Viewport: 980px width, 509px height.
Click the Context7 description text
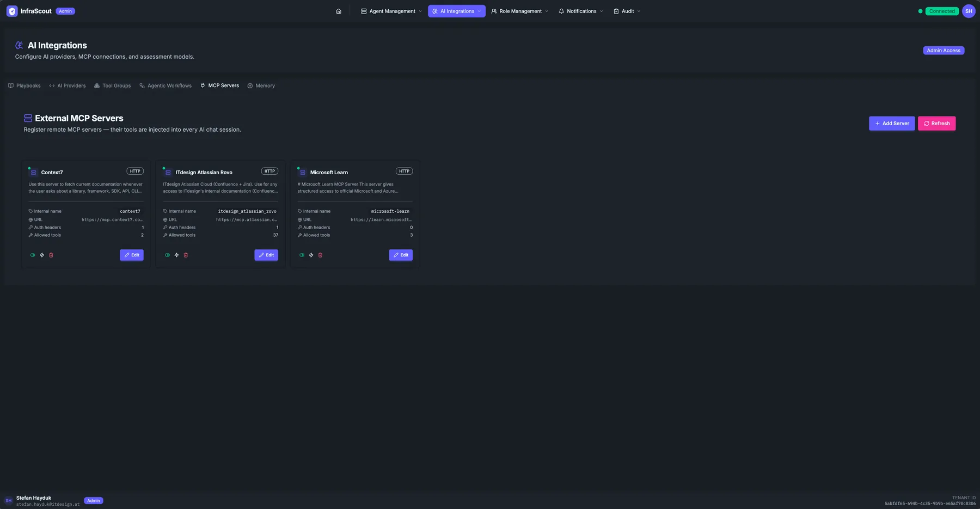(85, 188)
